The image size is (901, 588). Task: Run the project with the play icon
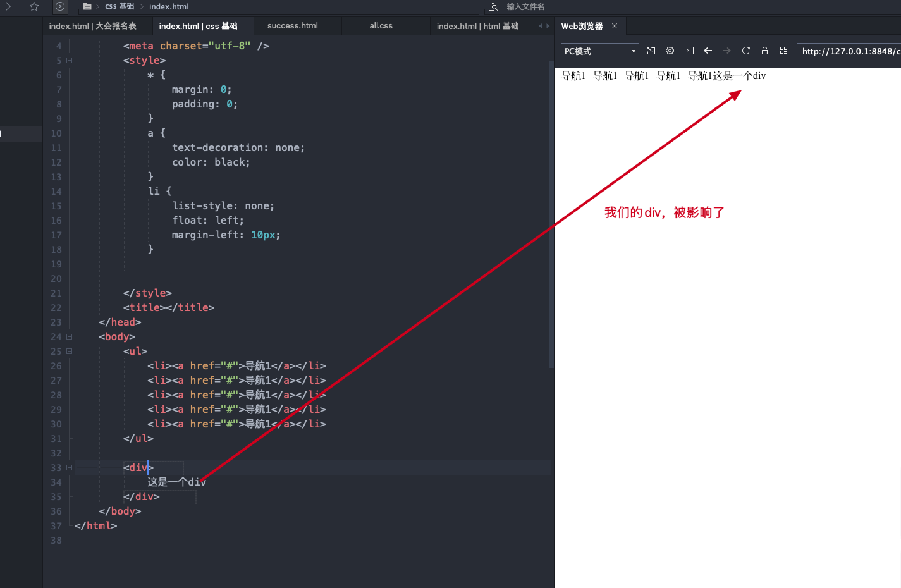pos(60,6)
